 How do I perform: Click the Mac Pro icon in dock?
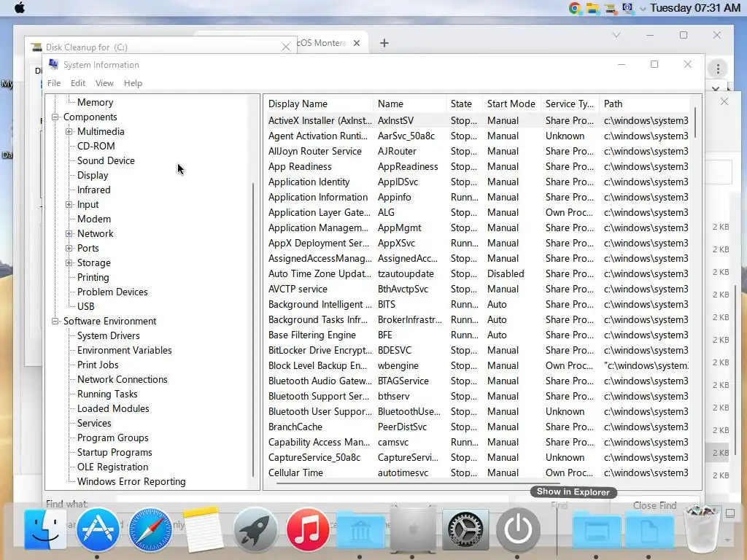point(413,529)
